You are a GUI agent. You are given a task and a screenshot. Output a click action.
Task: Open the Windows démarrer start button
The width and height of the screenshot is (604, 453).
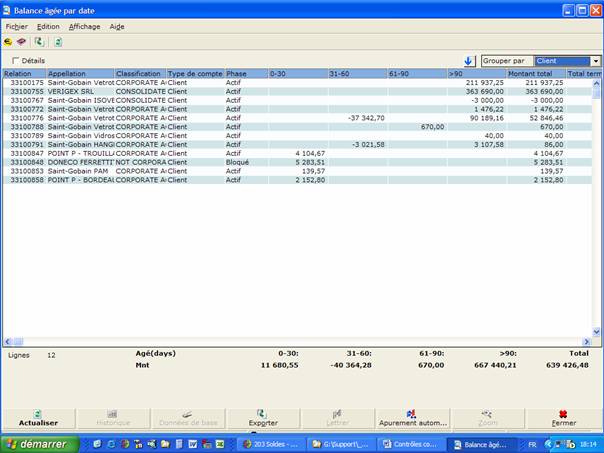[40, 444]
